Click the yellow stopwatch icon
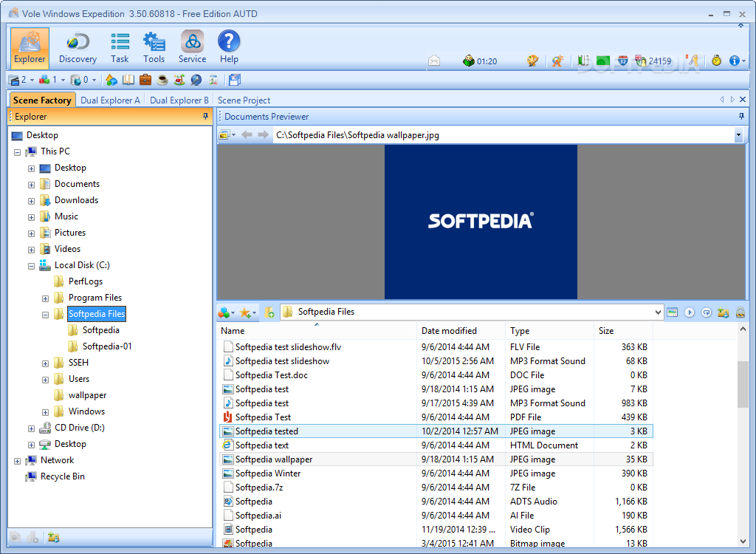This screenshot has width=756, height=554. pyautogui.click(x=716, y=61)
